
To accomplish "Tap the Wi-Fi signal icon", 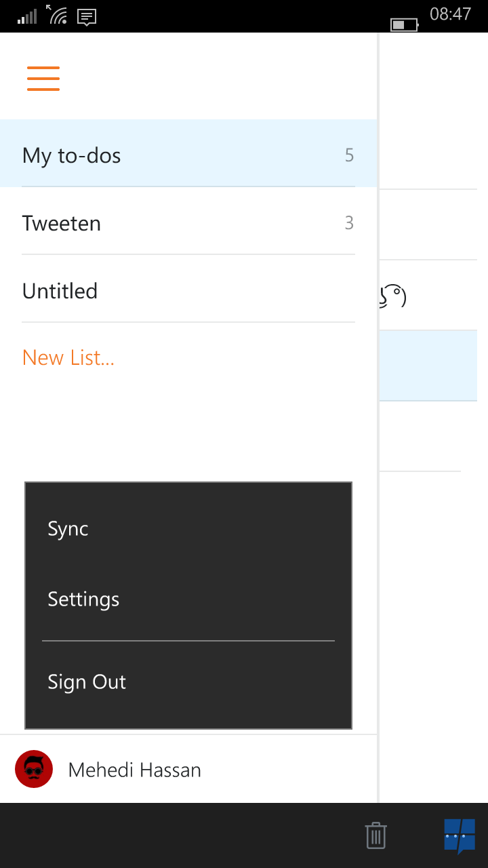I will tap(57, 14).
